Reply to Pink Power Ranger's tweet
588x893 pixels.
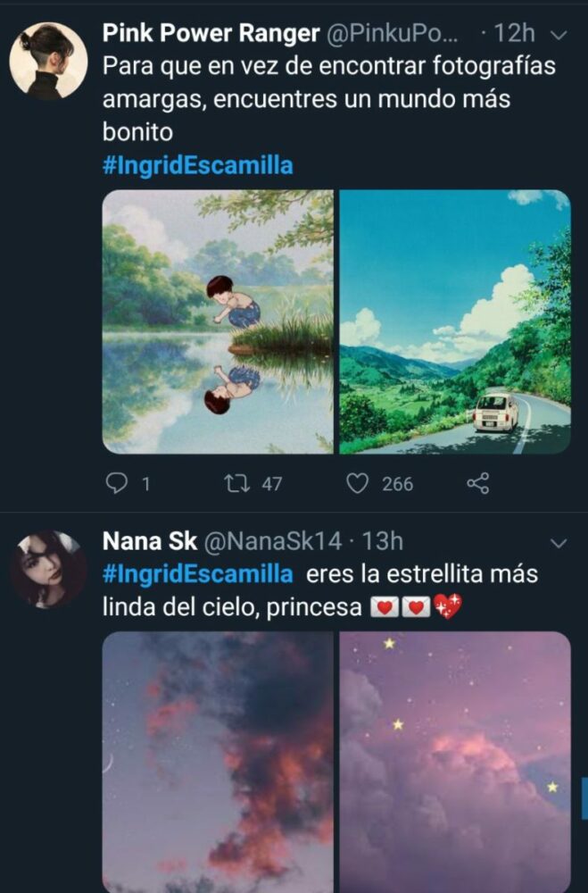[x=117, y=484]
